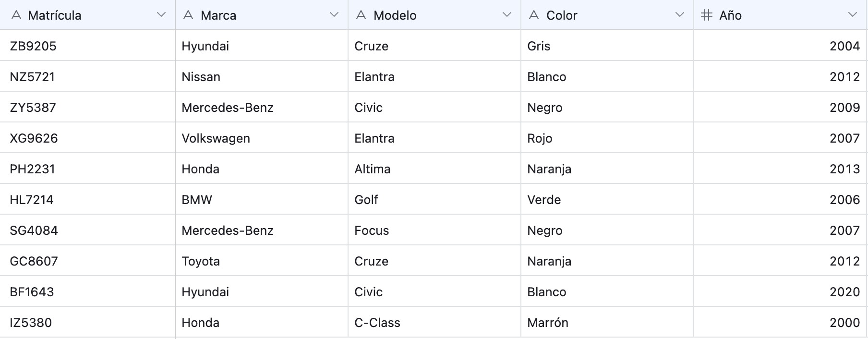Screen dimensions: 868x339
Task: Select the year 2020 cell
Action: 844,292
